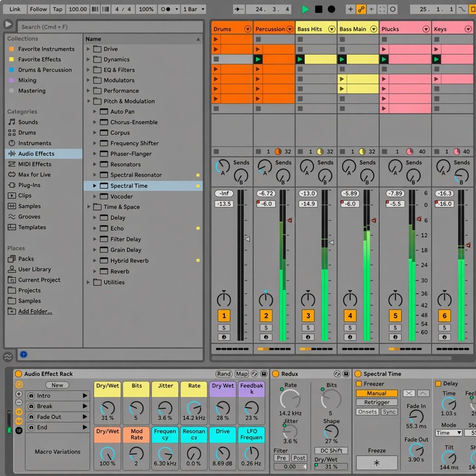Expand the Utilities folder
The width and height of the screenshot is (476, 476).
coord(88,282)
